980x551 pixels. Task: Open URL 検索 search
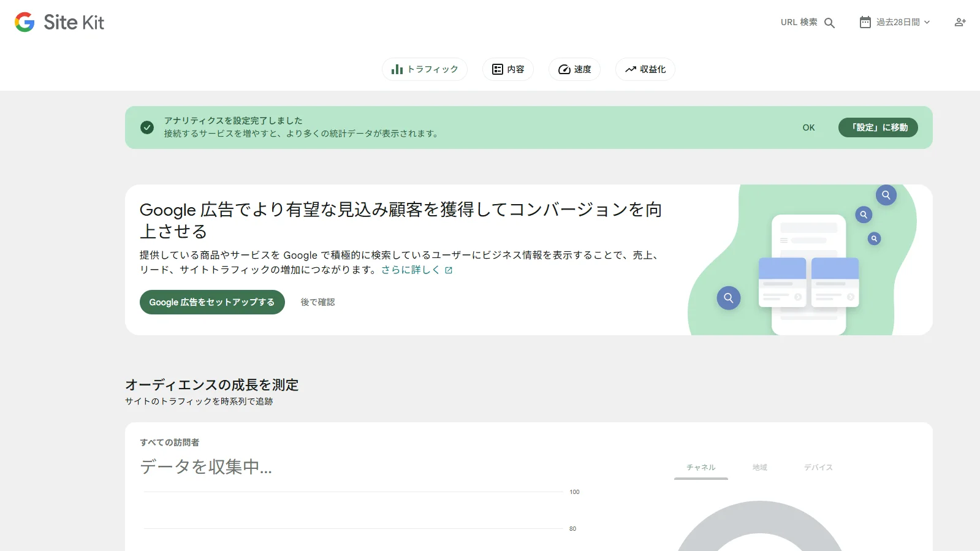(x=808, y=23)
